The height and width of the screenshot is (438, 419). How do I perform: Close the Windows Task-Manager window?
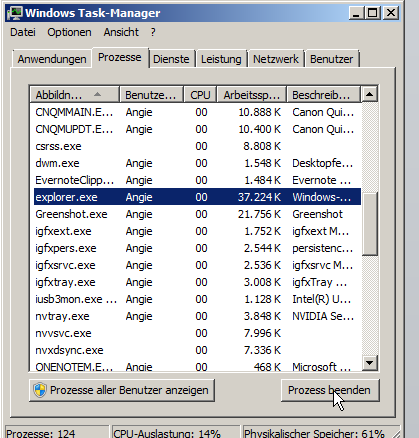tap(390, 13)
